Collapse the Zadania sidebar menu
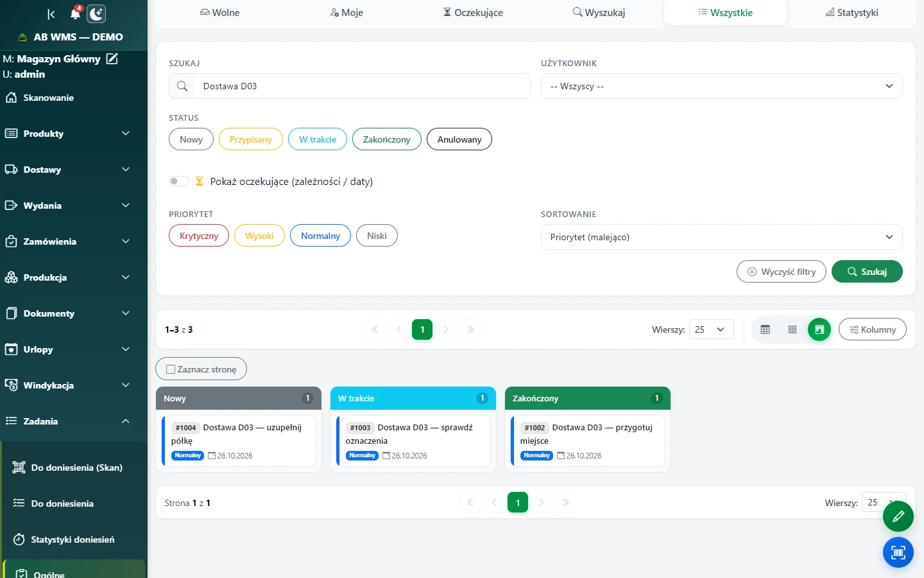924x578 pixels. [74, 421]
